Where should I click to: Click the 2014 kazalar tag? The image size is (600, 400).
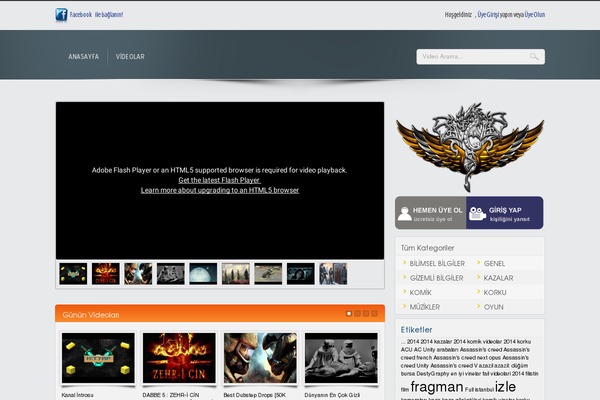pyautogui.click(x=436, y=341)
